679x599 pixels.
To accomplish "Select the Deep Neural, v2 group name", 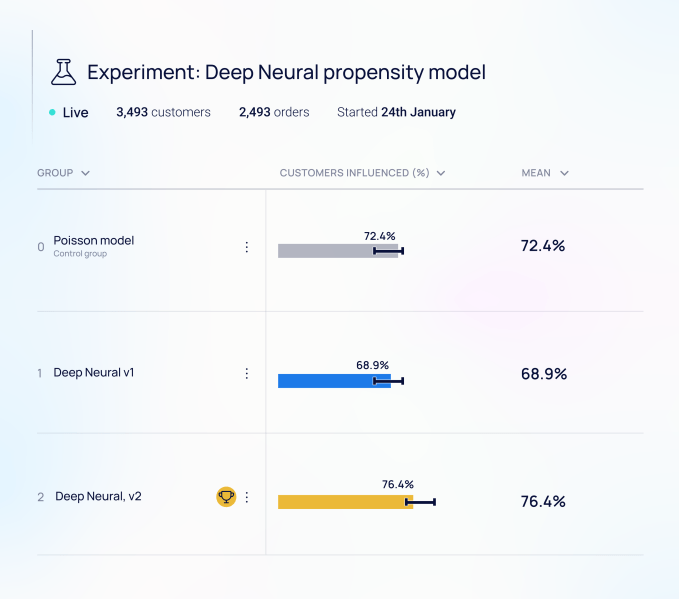I will click(x=98, y=496).
